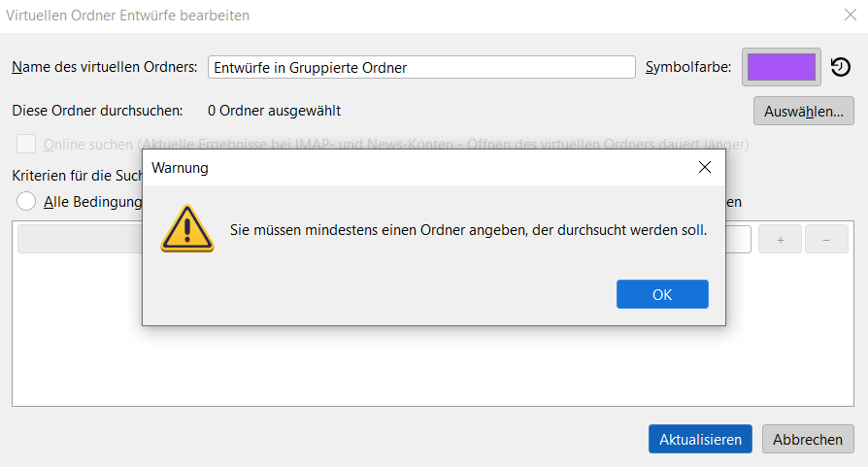
Task: Toggle the Online suchen checkbox
Action: 27,144
